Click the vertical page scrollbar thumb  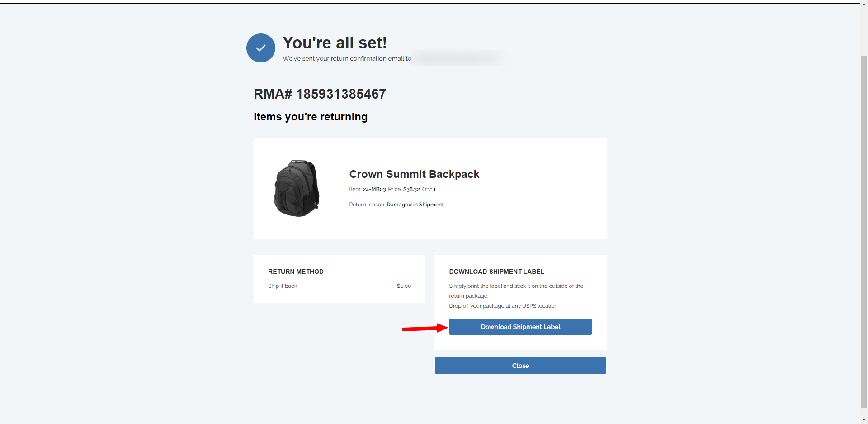[864, 231]
